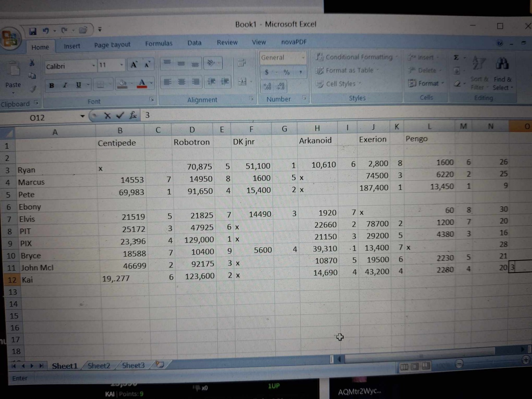
Task: Expand the Customize Quick Access Toolbar arrow
Action: click(x=100, y=30)
